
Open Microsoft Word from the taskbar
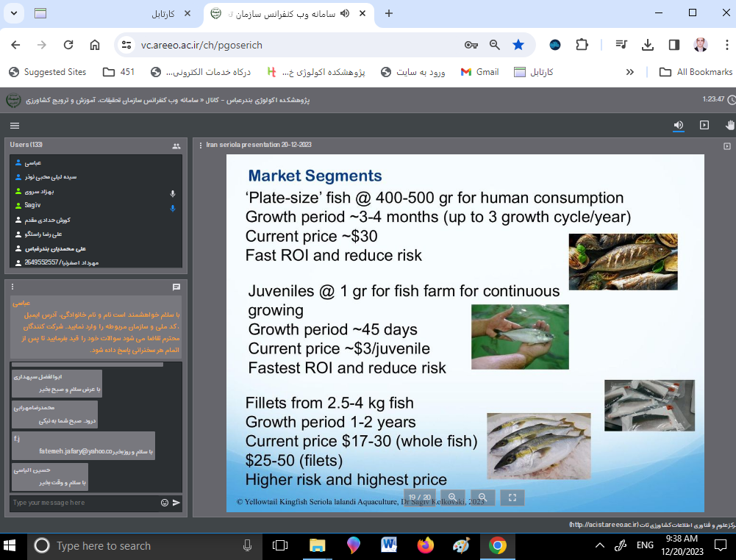(389, 545)
